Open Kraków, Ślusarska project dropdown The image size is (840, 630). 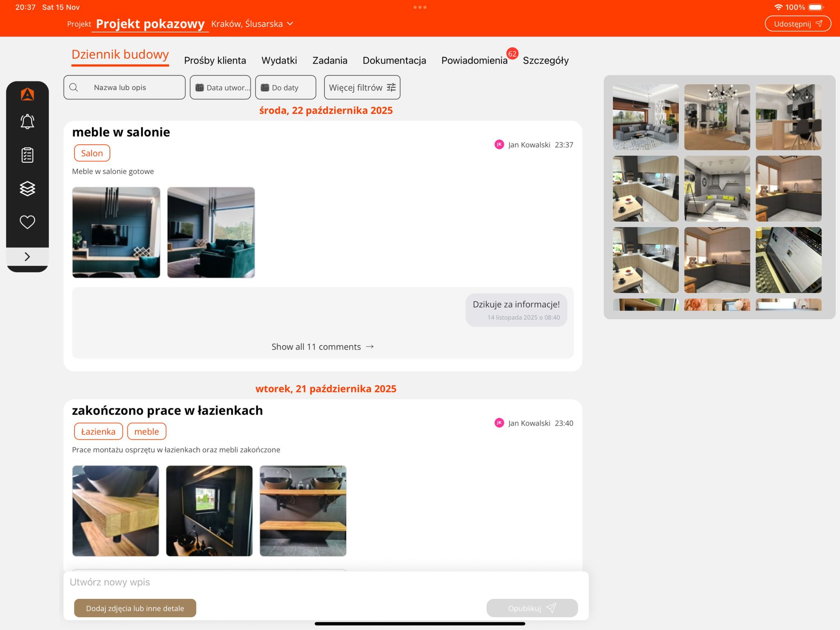(252, 24)
